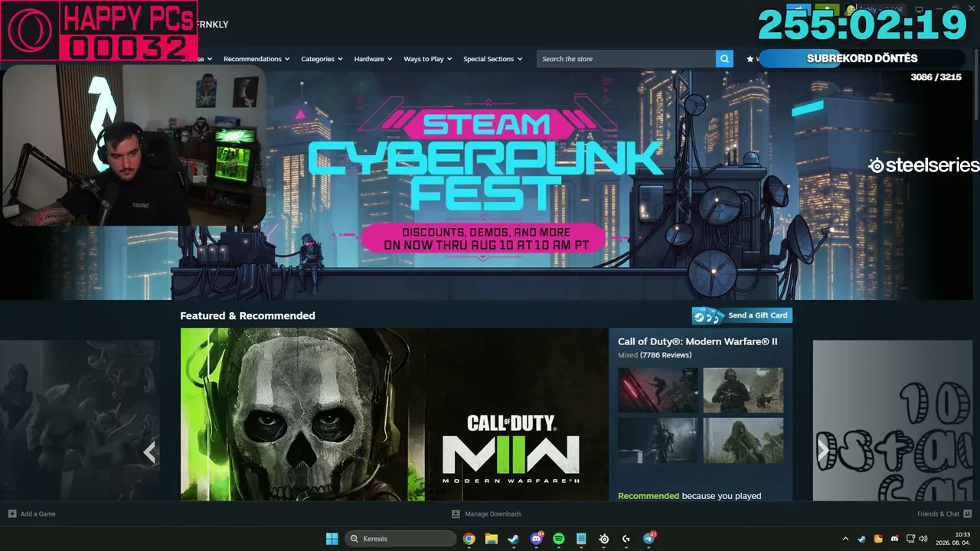Click the Discord icon in the system tray
This screenshot has width=980, height=551.
tap(894, 539)
